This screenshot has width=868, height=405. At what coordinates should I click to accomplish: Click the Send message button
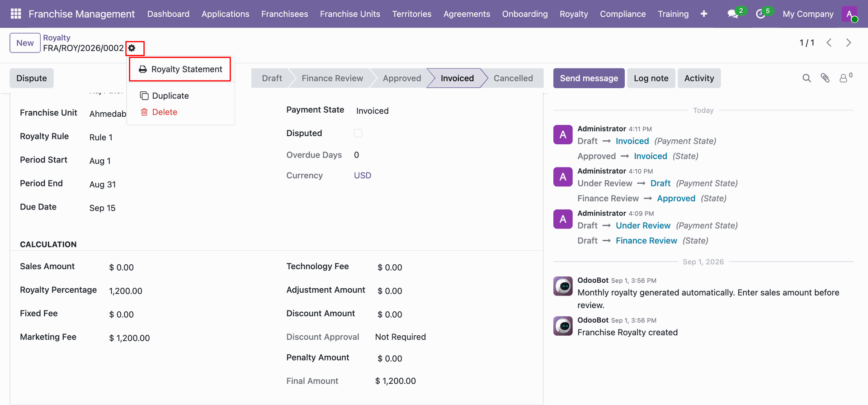(x=589, y=78)
